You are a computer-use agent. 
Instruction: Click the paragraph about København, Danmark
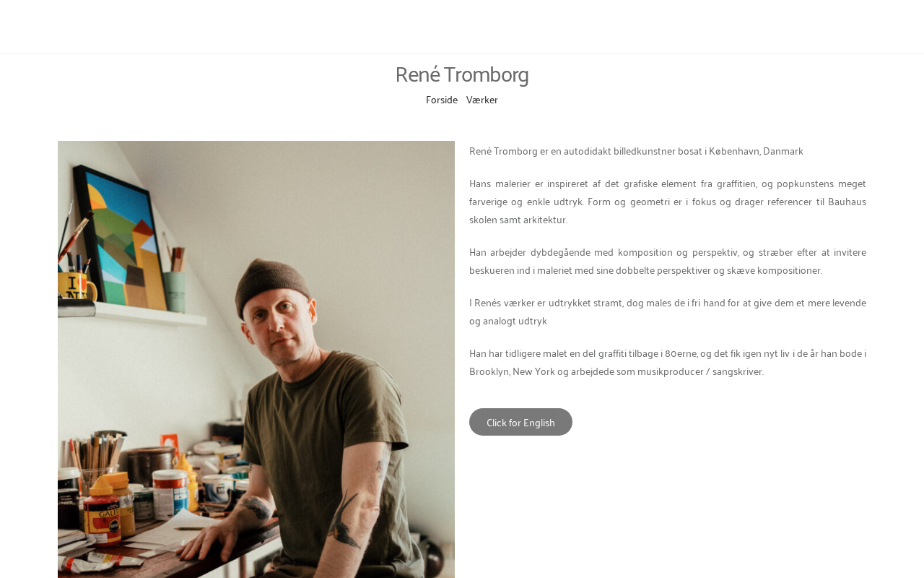click(x=636, y=152)
